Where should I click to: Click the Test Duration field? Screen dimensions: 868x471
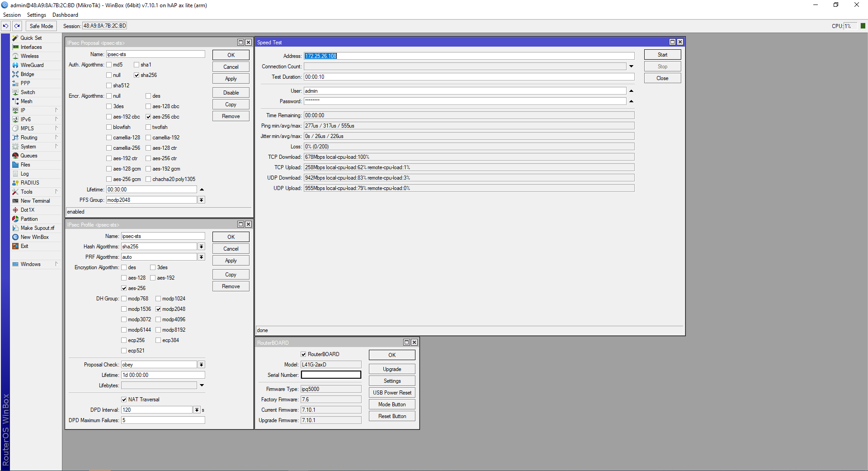[469, 77]
